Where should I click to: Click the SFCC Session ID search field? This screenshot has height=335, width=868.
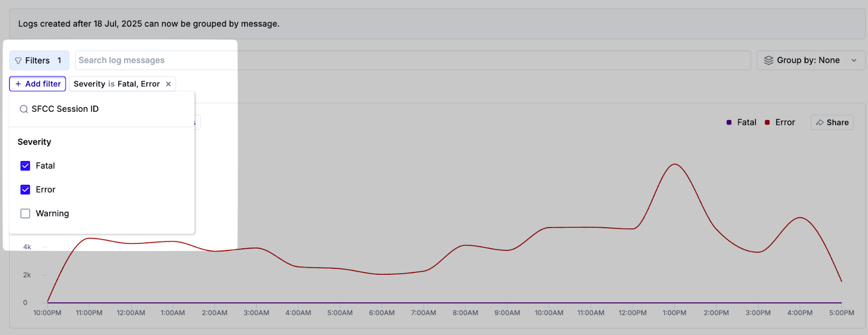[x=102, y=109]
